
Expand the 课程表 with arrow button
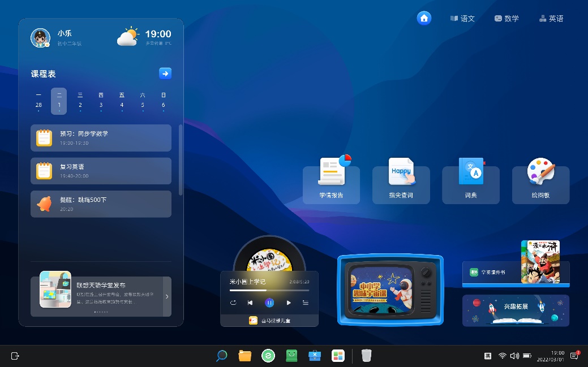coord(165,74)
